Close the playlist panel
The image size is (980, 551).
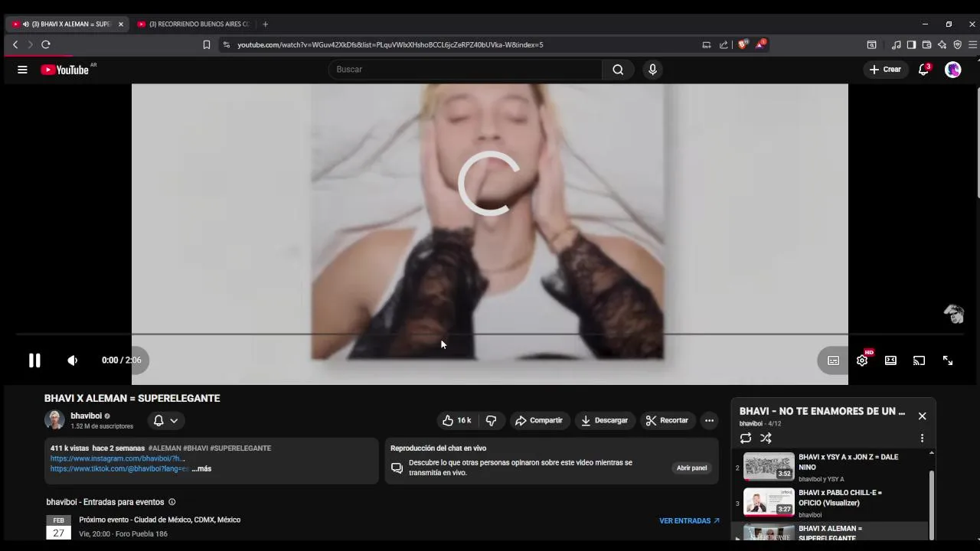pyautogui.click(x=922, y=416)
